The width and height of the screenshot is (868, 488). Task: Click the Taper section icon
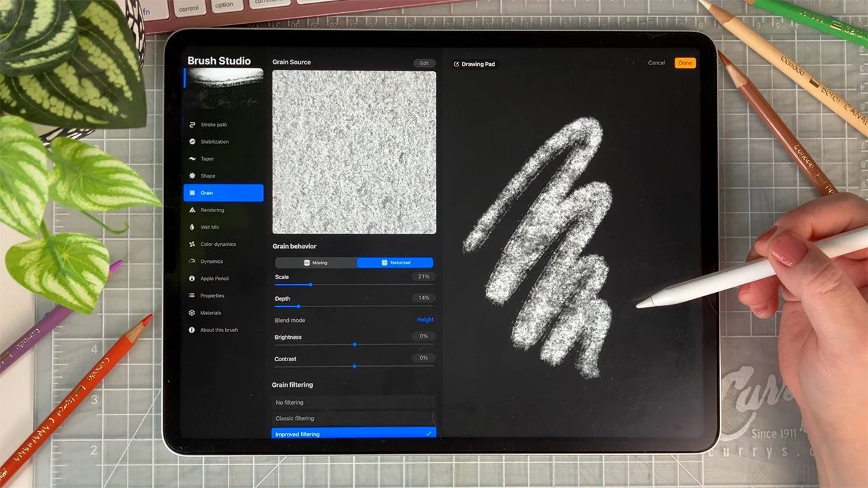(193, 158)
